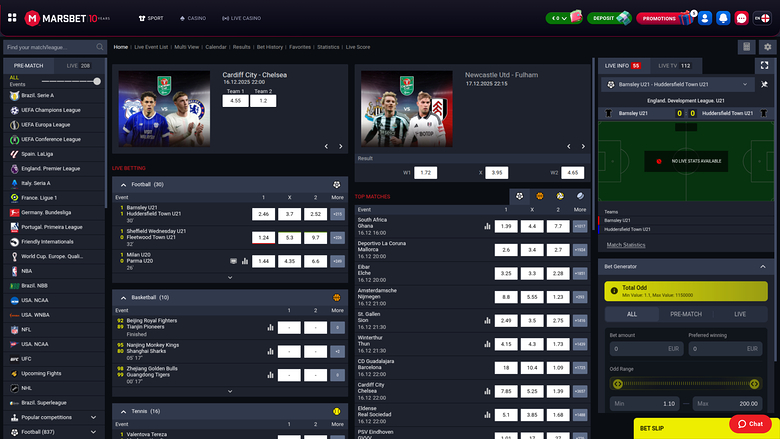This screenshot has height=439, width=780.
Task: Click the green DEPOSIT button
Action: [609, 18]
